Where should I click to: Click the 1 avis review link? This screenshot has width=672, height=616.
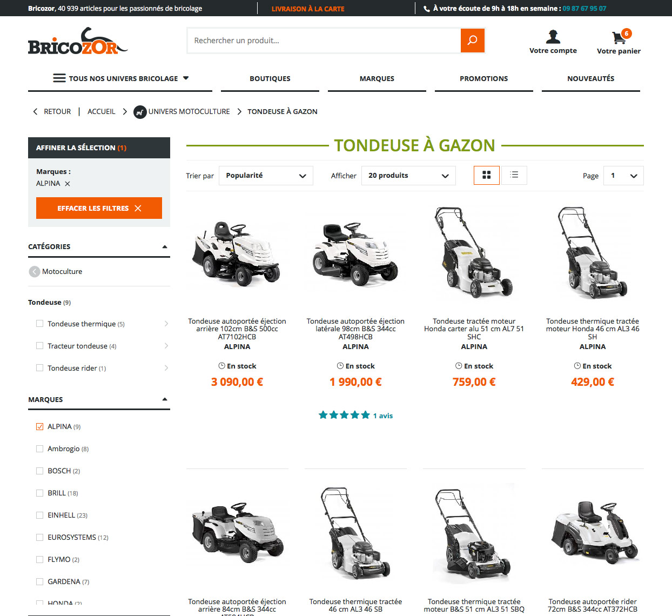click(383, 416)
